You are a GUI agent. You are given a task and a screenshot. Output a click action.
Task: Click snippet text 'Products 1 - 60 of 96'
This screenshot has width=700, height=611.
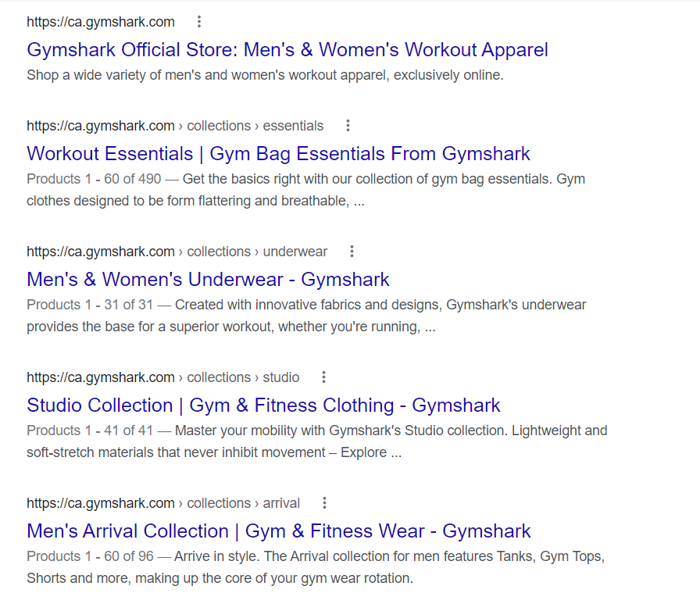(90, 556)
